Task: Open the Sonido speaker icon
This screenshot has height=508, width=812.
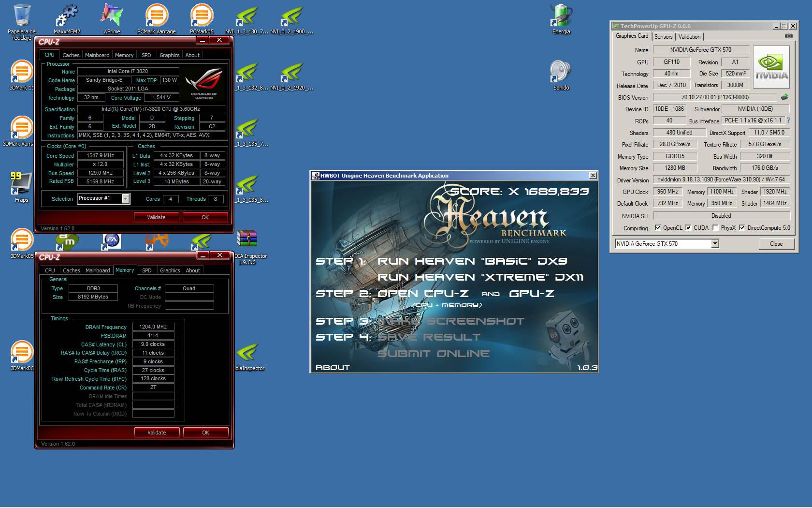Action: coord(561,75)
